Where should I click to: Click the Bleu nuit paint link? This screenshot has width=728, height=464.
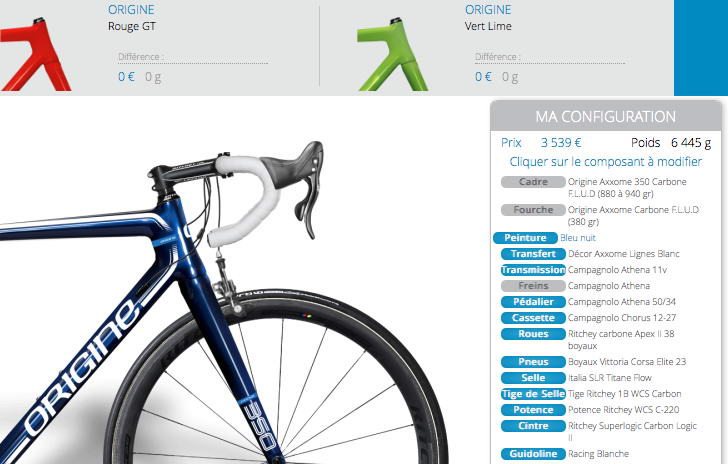(578, 238)
